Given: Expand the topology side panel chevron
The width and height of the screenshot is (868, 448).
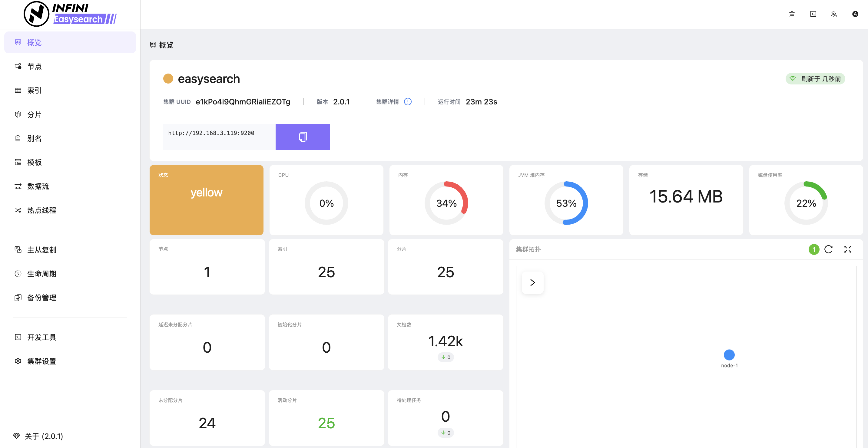Looking at the screenshot, I should [532, 282].
